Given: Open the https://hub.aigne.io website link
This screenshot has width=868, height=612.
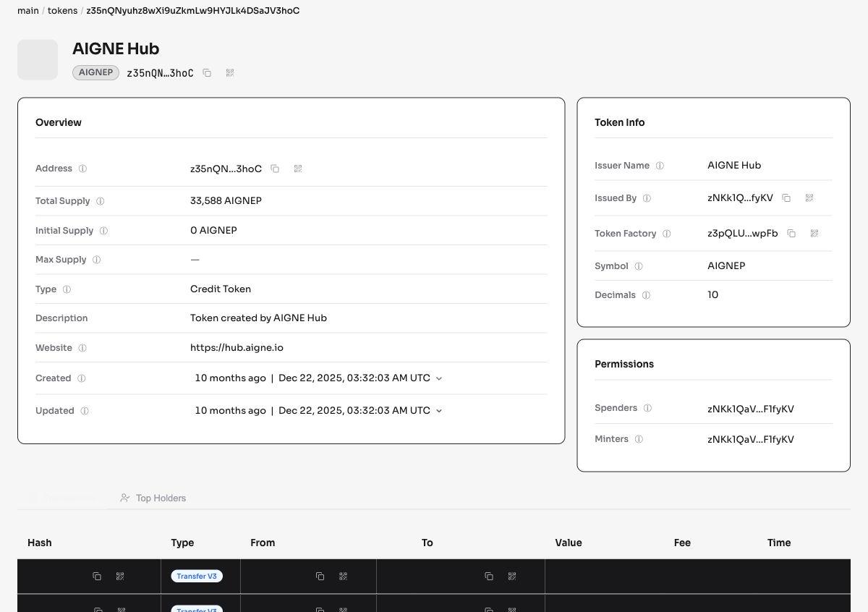Looking at the screenshot, I should pyautogui.click(x=237, y=348).
